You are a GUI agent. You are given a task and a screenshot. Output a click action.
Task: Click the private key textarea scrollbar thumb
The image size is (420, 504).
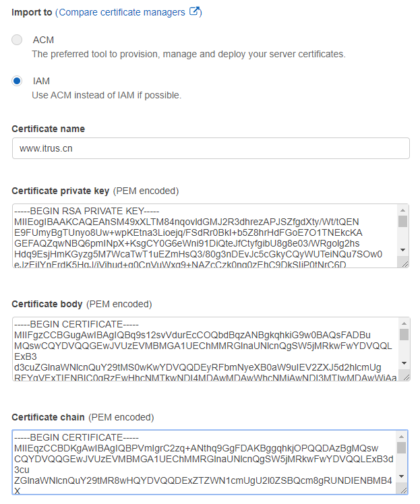402,221
